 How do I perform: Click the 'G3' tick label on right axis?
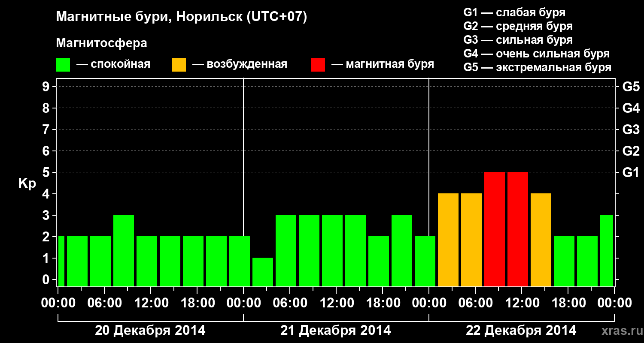(631, 129)
